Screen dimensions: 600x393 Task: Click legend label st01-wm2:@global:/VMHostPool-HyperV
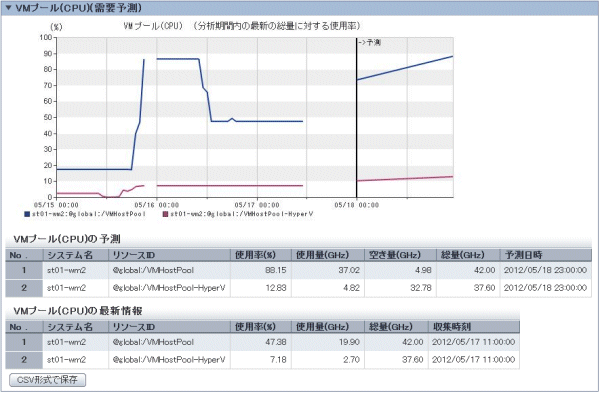[x=241, y=214]
